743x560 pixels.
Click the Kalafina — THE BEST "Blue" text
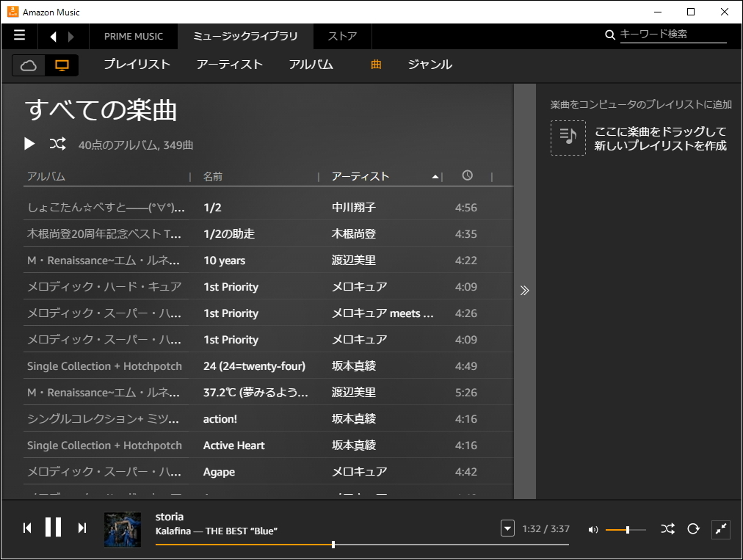point(217,531)
